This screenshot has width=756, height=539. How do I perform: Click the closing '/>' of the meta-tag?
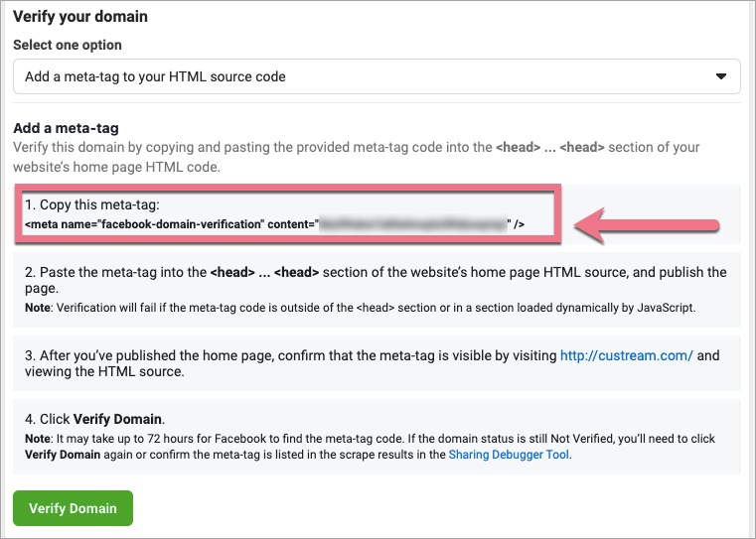click(519, 225)
